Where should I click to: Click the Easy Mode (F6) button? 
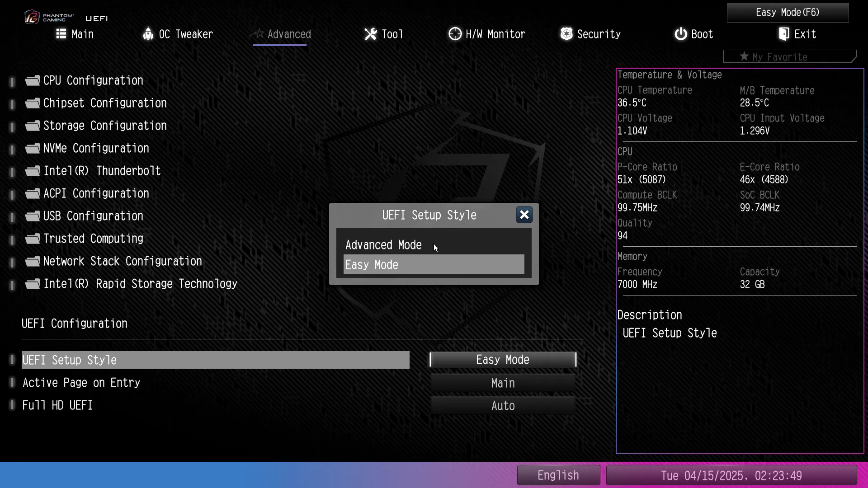(x=788, y=12)
